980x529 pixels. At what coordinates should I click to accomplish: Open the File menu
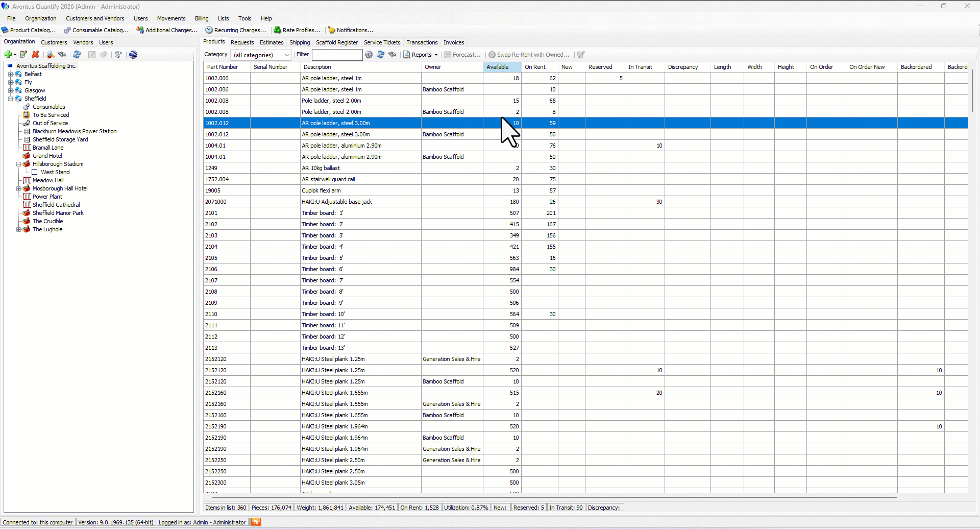click(11, 18)
